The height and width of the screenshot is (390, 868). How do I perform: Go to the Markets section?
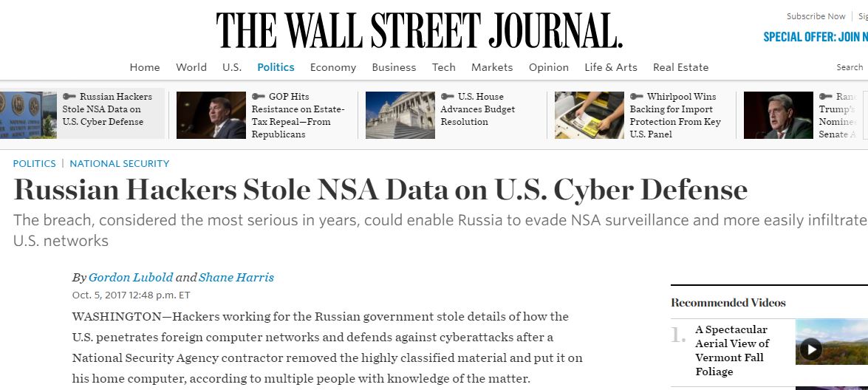(x=492, y=67)
